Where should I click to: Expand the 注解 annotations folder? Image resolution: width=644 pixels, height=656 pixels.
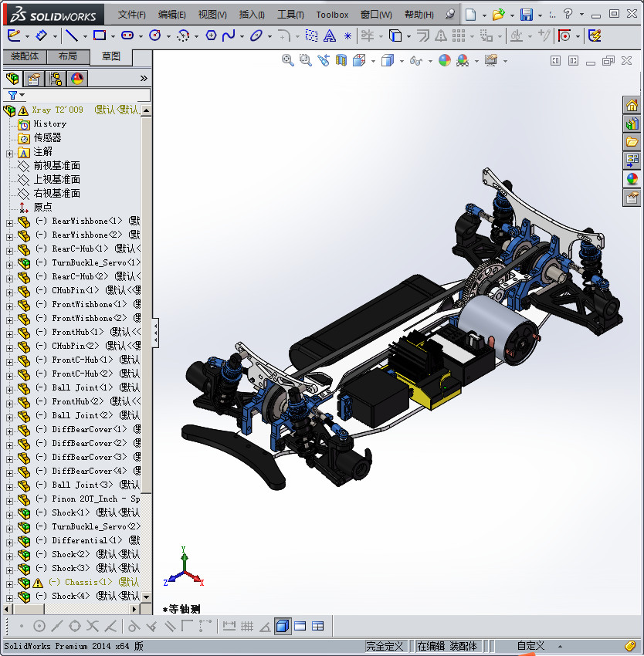click(9, 154)
